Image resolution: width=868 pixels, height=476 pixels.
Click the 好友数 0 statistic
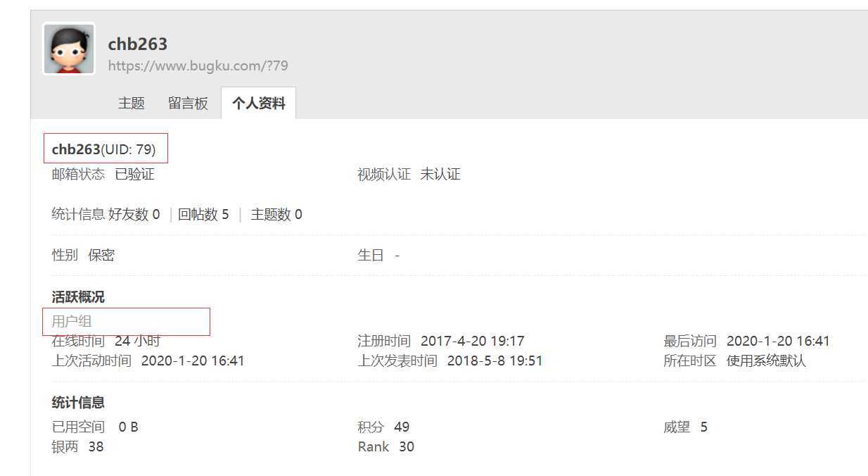pyautogui.click(x=134, y=214)
